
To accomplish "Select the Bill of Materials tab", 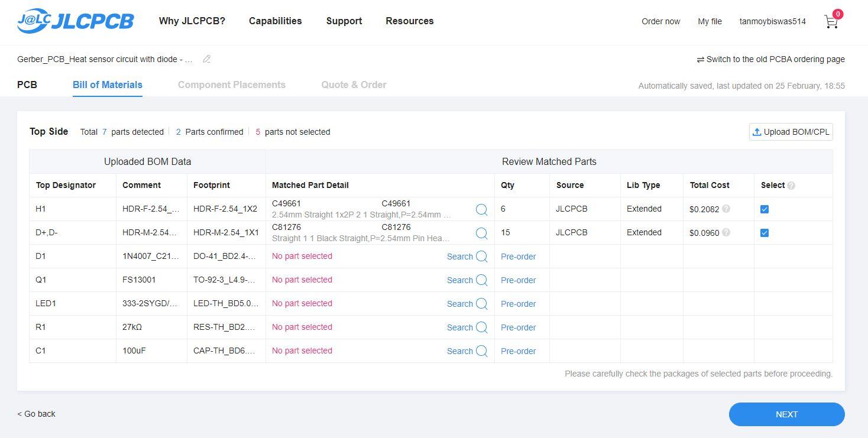I will [108, 85].
